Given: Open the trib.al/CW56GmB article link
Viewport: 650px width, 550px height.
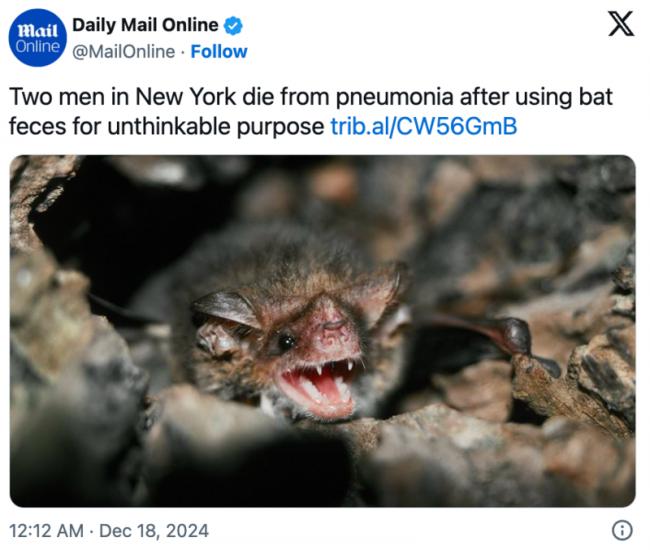Looking at the screenshot, I should [423, 127].
